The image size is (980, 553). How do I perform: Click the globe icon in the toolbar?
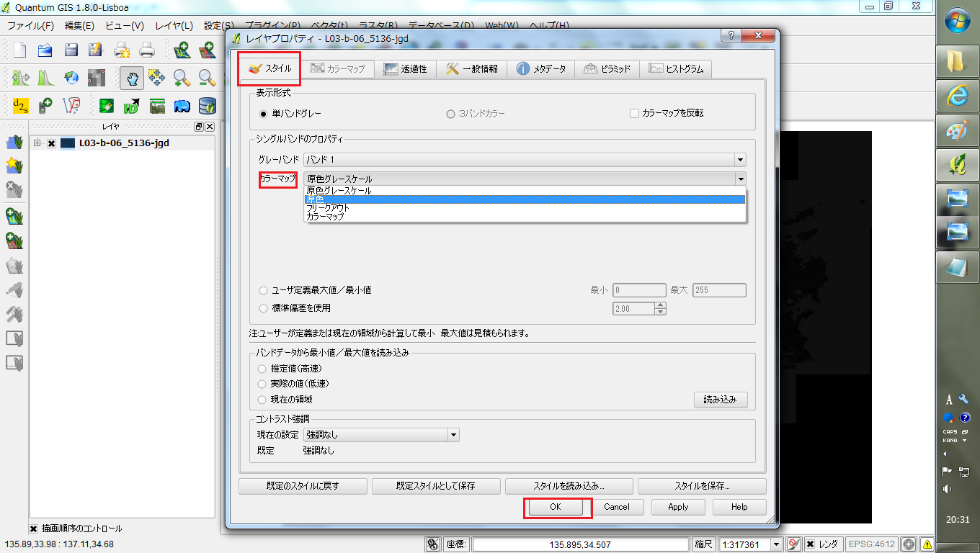(x=71, y=78)
